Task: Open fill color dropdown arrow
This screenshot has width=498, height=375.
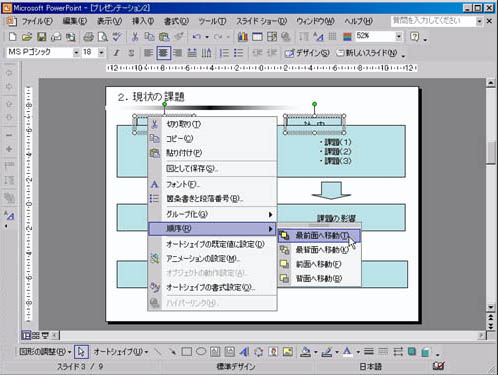Action: pyautogui.click(x=315, y=352)
